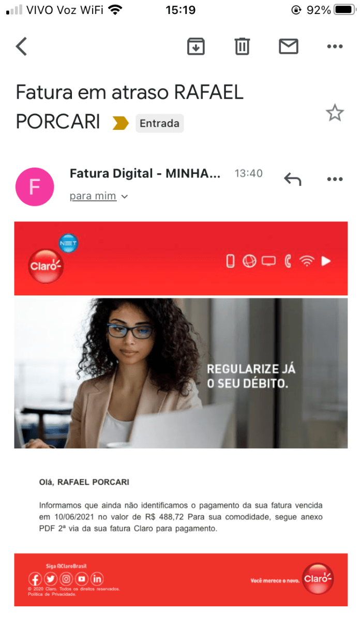Expand recipient details next to para mim
This screenshot has width=362, height=644.
(124, 197)
